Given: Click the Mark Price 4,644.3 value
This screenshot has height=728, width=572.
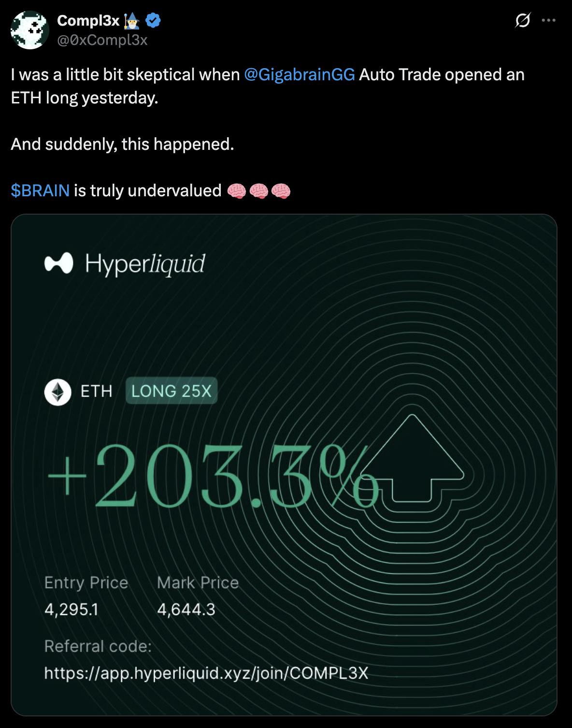Looking at the screenshot, I should pyautogui.click(x=187, y=611).
